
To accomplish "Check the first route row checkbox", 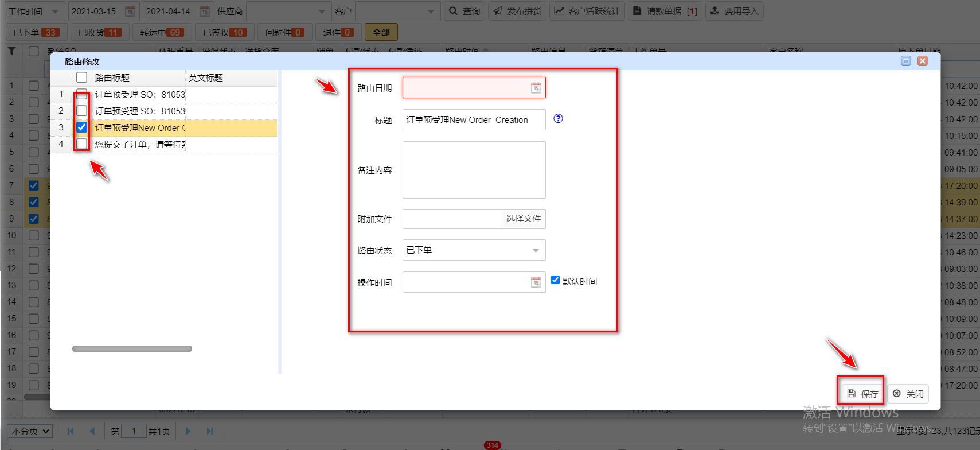I will click(x=82, y=94).
